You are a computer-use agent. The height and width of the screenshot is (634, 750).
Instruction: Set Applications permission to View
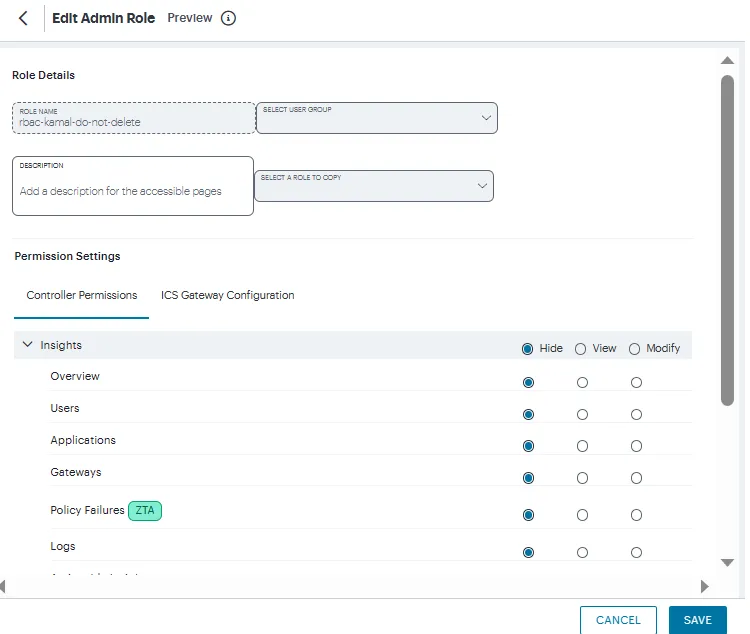pyautogui.click(x=582, y=446)
